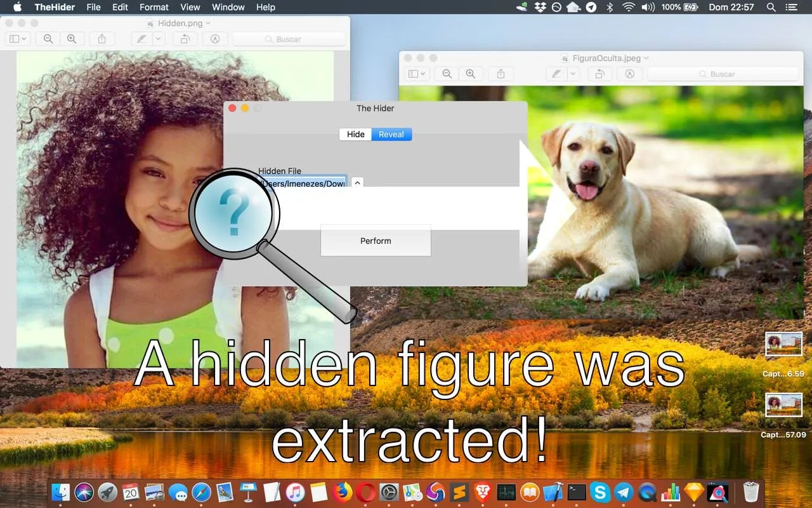Click the Hidden File path field
The width and height of the screenshot is (812, 508).
(302, 182)
